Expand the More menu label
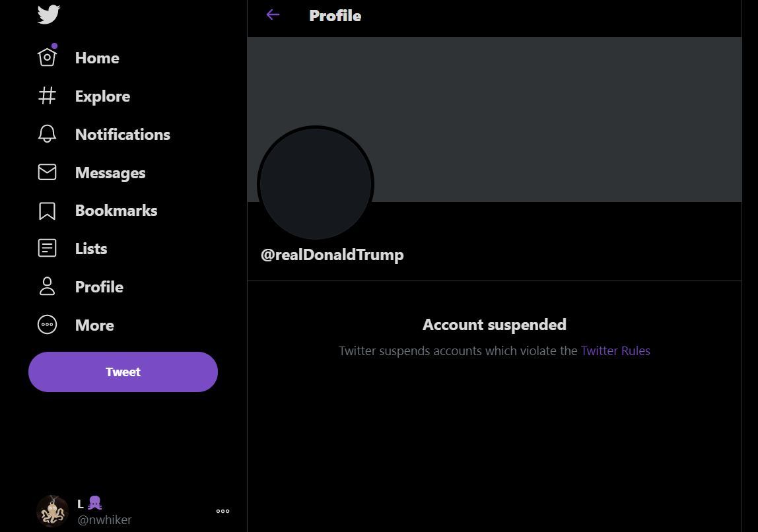Screen dimensions: 758x532 95,325
